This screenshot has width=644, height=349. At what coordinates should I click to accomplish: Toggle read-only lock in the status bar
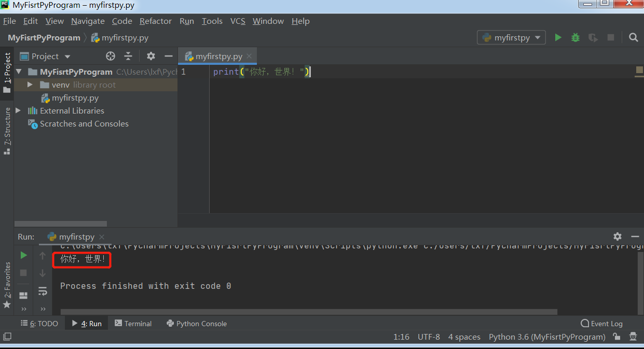(x=616, y=337)
